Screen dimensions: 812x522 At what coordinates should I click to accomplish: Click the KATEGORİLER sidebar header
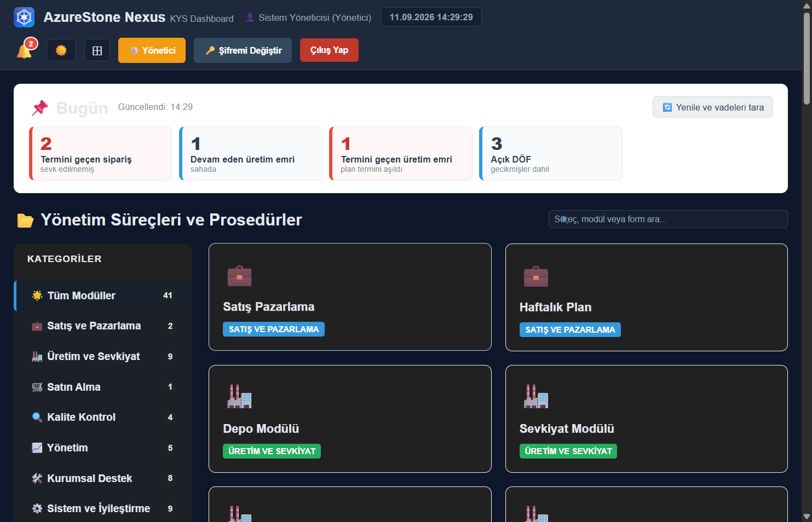[x=65, y=259]
